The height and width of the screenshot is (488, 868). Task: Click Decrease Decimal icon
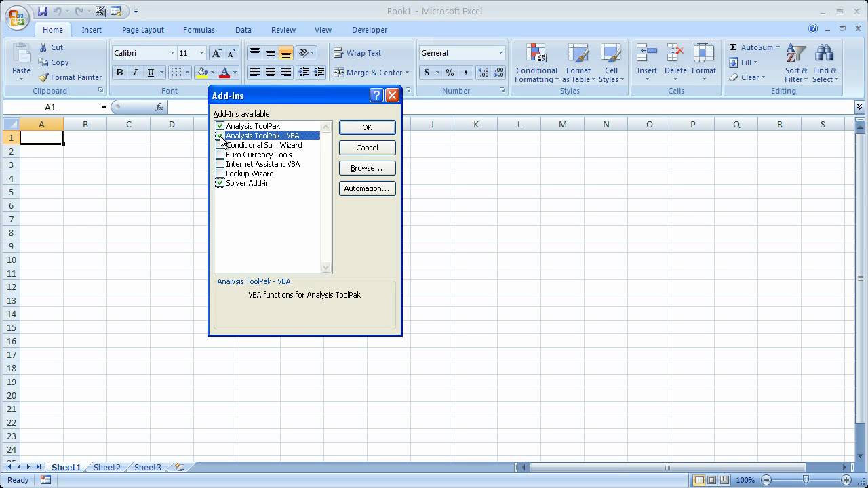499,73
